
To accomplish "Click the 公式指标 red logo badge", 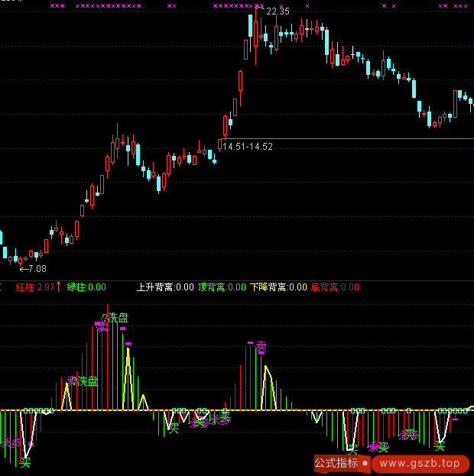I will (x=336, y=463).
